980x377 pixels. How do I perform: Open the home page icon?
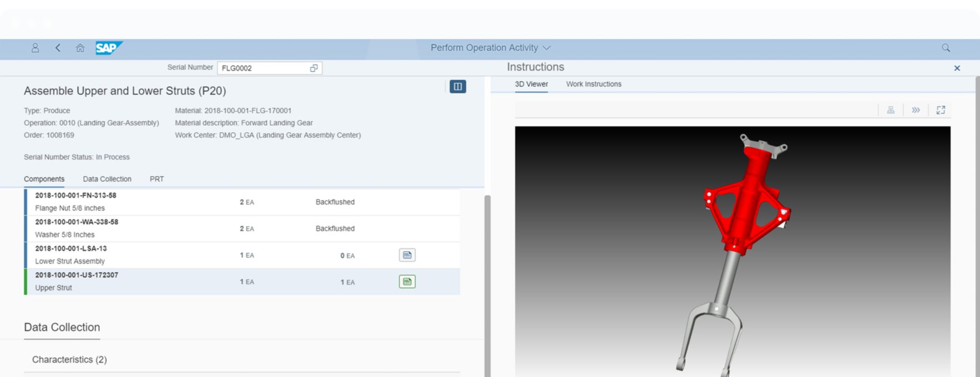click(x=80, y=48)
